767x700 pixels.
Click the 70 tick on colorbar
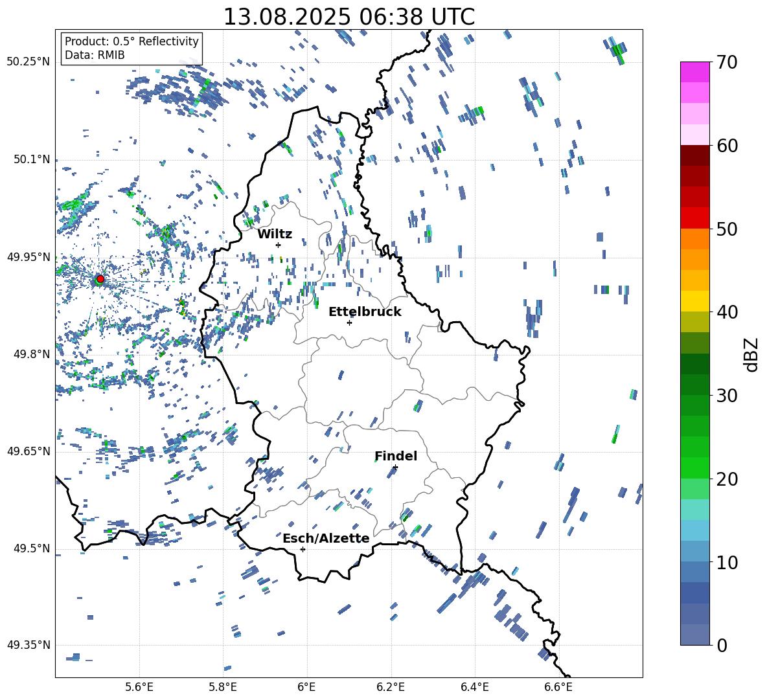727,62
